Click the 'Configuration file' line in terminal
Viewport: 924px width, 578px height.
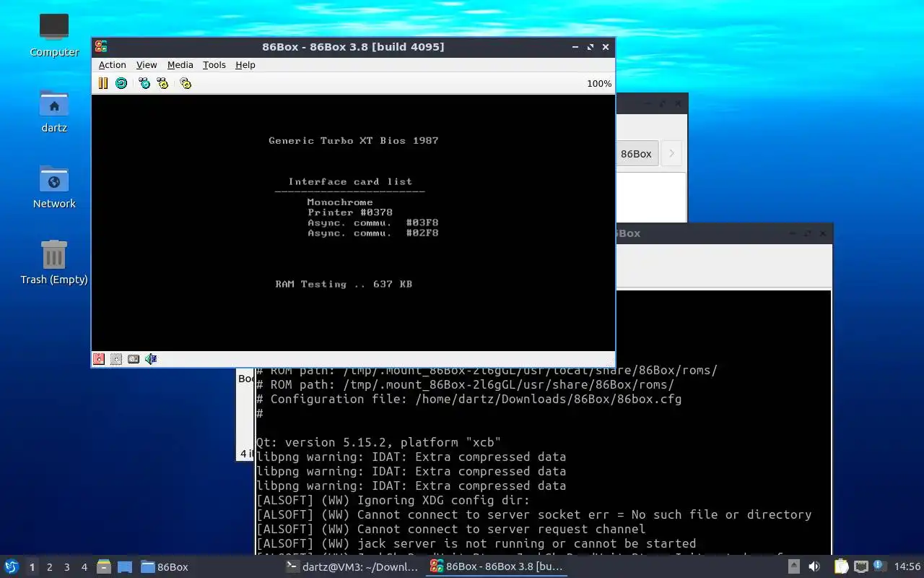click(x=469, y=399)
